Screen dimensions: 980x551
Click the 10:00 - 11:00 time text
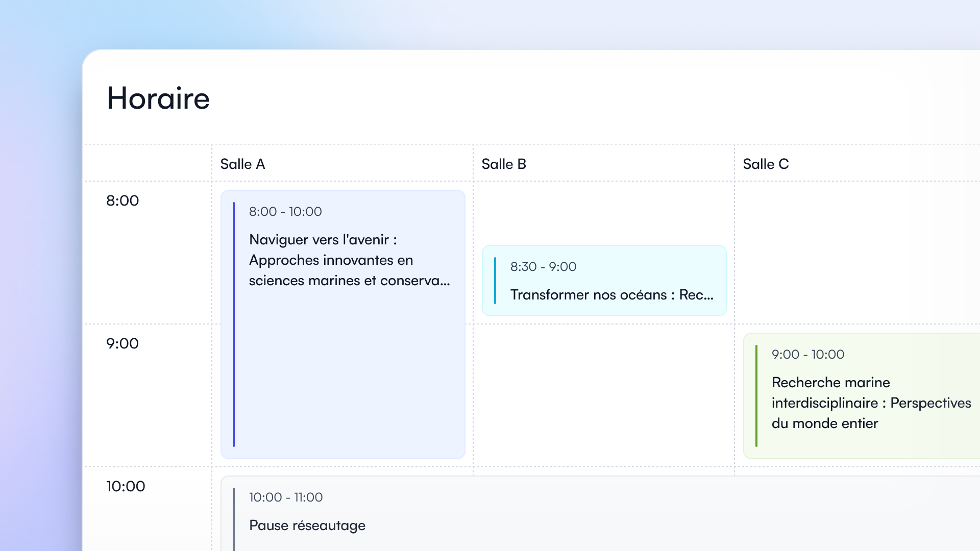pos(286,497)
